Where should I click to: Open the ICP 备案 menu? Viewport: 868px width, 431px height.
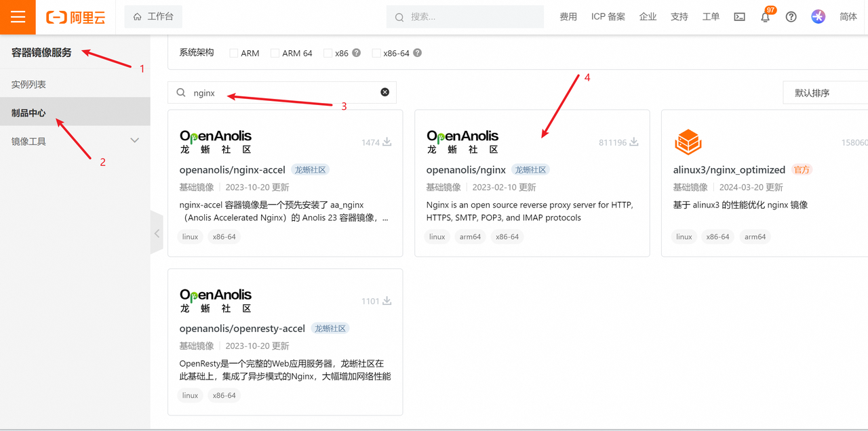click(608, 17)
